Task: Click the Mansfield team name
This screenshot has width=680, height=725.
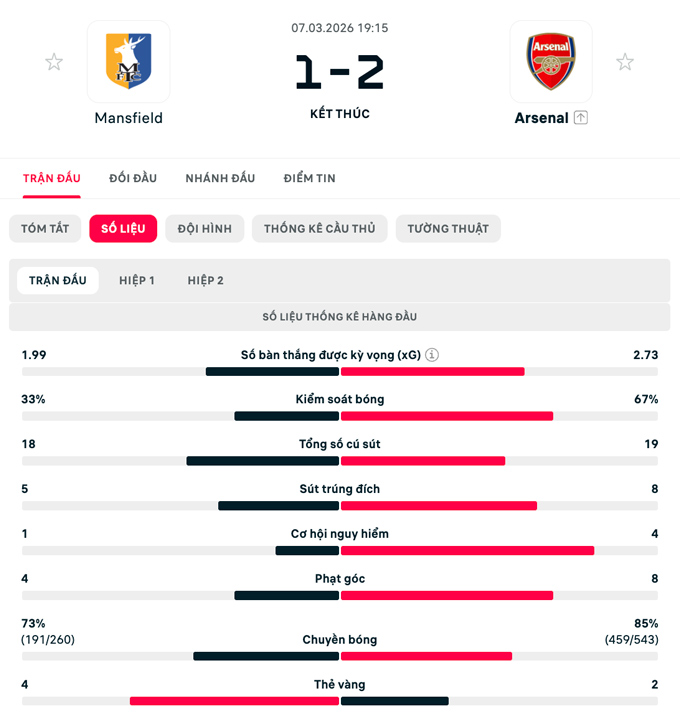Action: [128, 118]
